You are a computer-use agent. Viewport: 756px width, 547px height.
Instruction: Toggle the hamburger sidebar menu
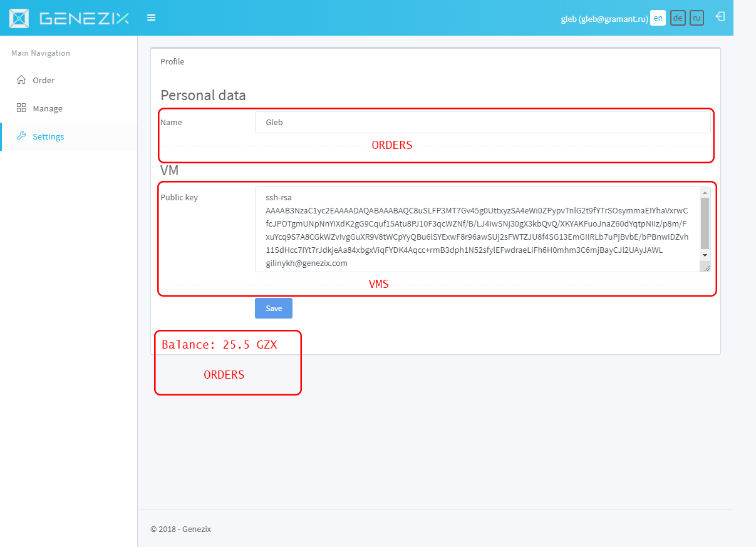(x=151, y=18)
